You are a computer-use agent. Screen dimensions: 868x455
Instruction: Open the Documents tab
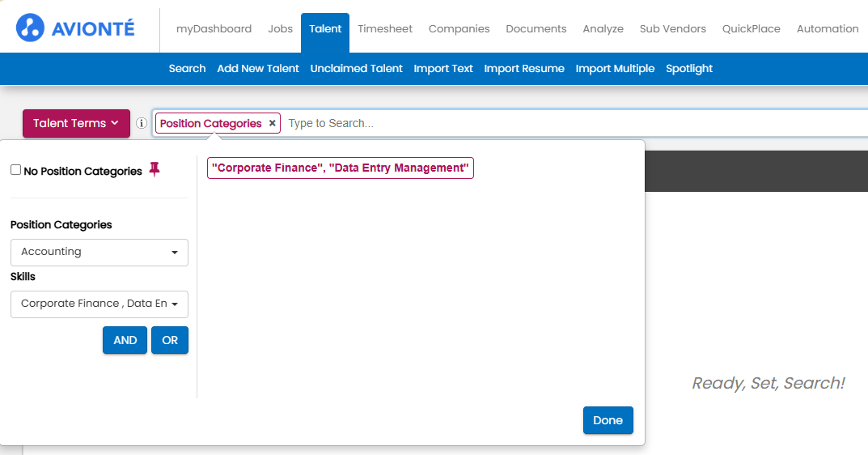(536, 29)
